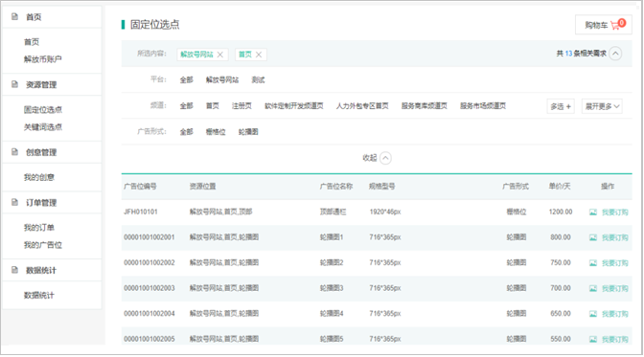The width and height of the screenshot is (644, 357).
Task: Open the 数据统计 sub-item at the sidebar bottom
Action: pos(39,295)
